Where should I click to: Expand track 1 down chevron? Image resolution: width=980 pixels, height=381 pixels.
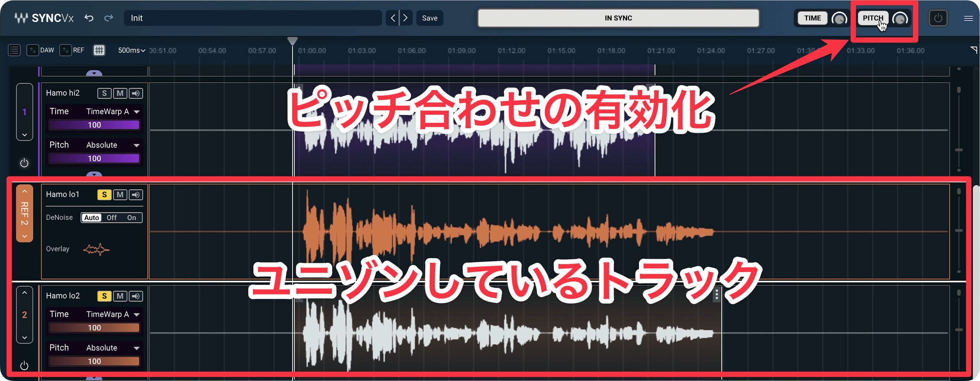(24, 135)
